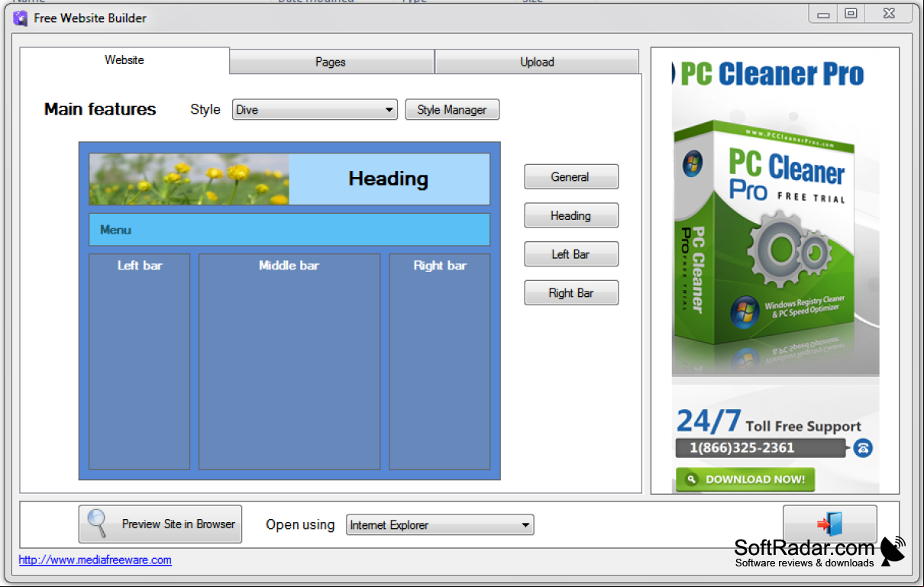Select the Menu bar in layout preview
This screenshot has height=587, width=924.
point(289,230)
